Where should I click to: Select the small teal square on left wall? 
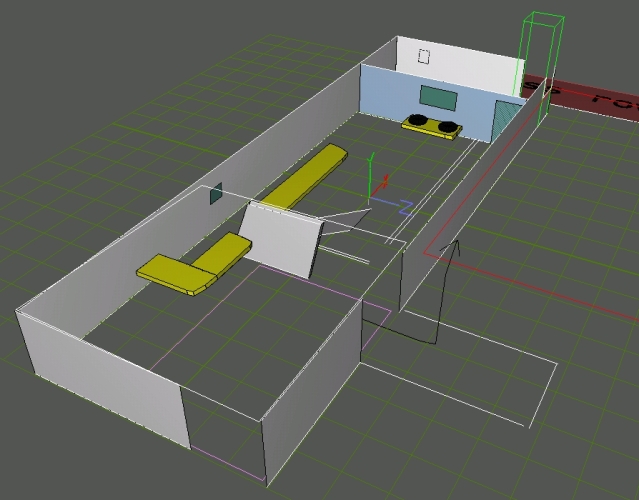tap(216, 193)
